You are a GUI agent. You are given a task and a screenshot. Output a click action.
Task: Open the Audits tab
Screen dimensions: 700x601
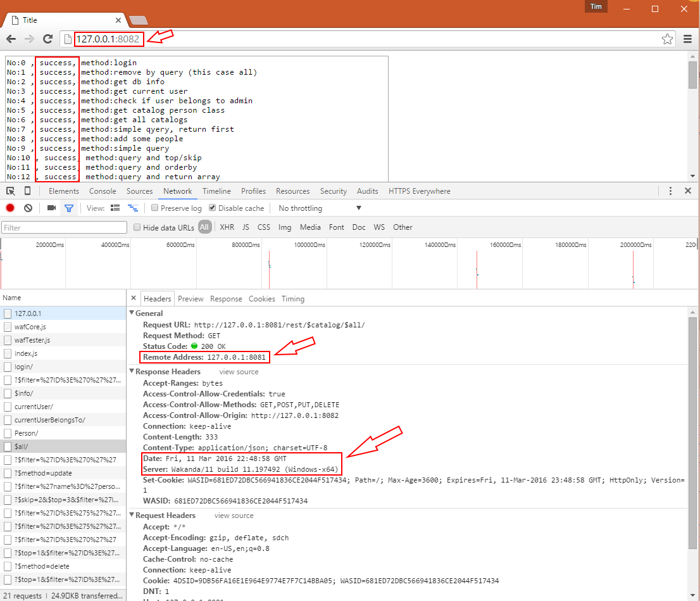tap(368, 191)
